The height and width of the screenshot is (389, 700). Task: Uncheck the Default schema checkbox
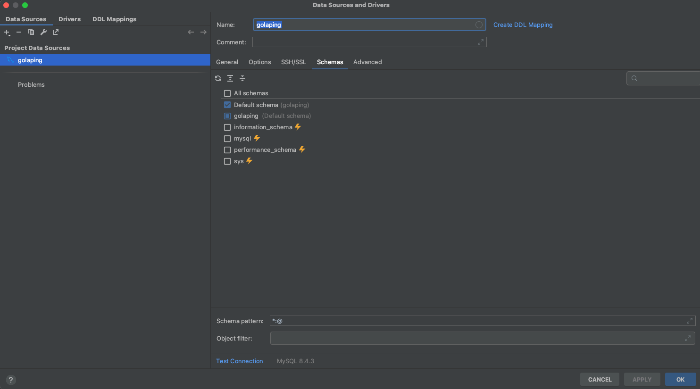(x=227, y=105)
